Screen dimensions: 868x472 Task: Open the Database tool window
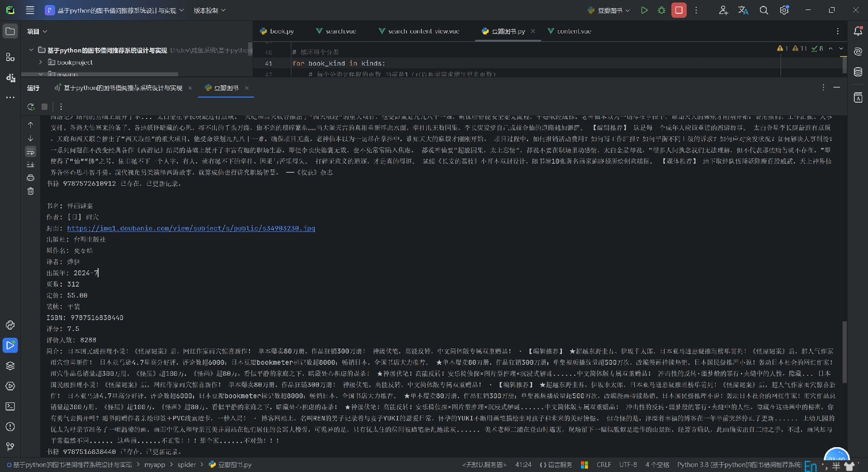pos(858,72)
